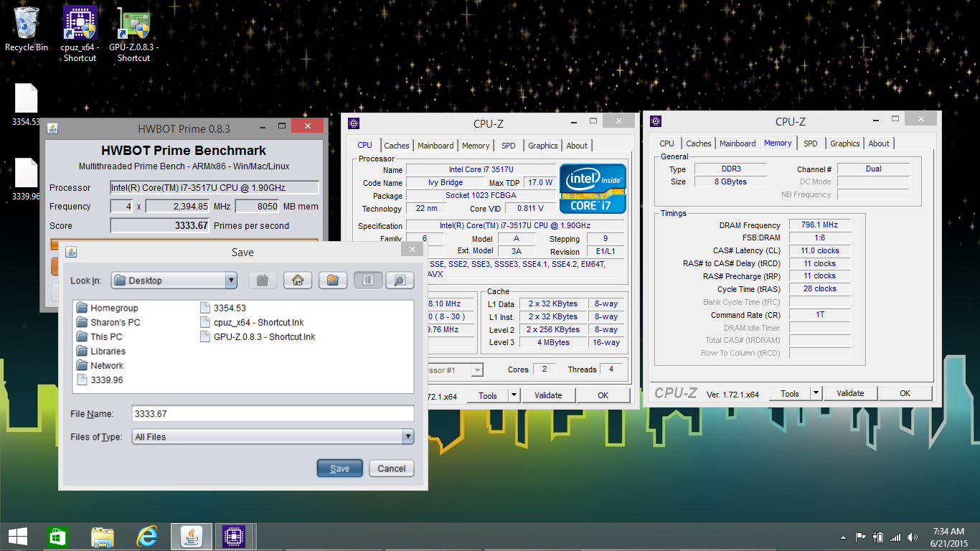
Task: Expand Files of Type dropdown
Action: coord(408,437)
